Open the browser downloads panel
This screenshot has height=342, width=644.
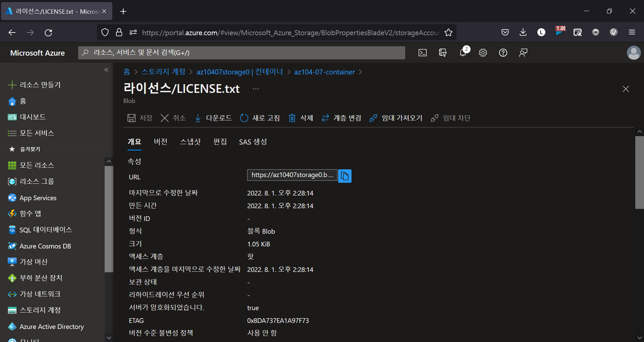coord(523,32)
